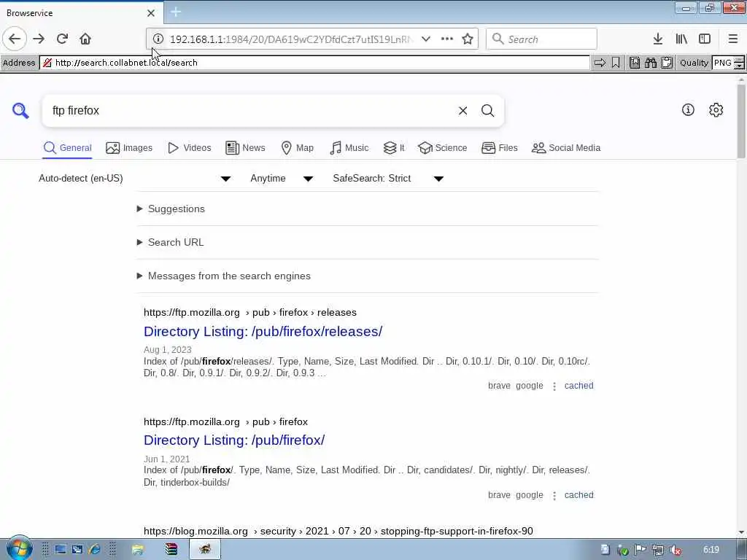
Task: Open the browser home page
Action: click(x=85, y=39)
